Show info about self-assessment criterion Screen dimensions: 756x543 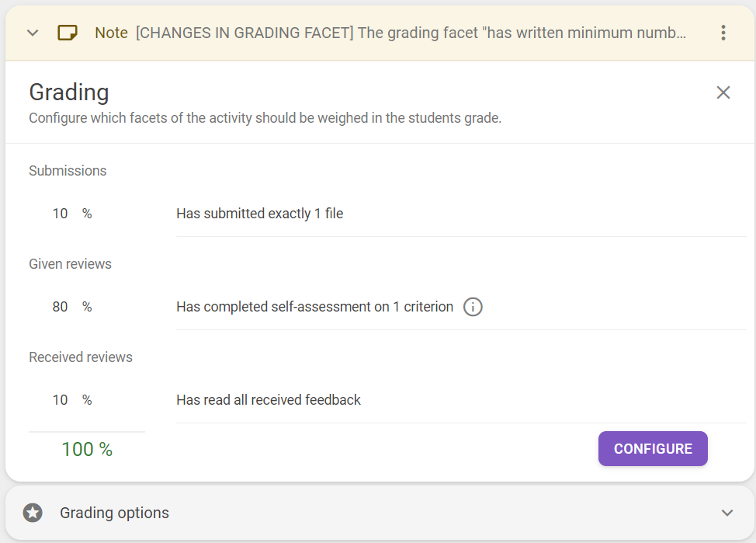473,307
